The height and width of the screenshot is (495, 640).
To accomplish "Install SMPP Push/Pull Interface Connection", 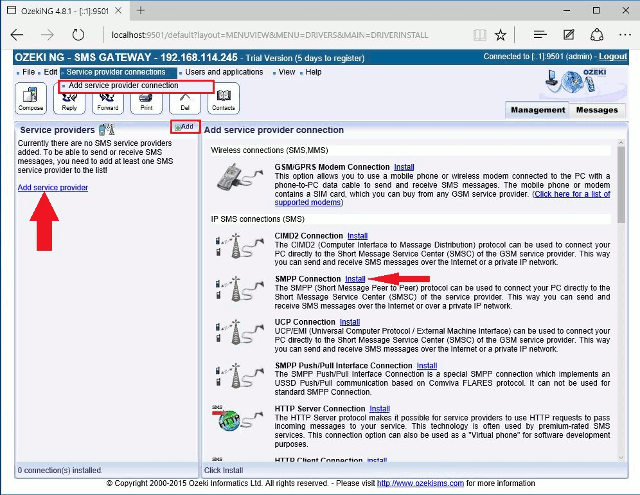I will (x=427, y=366).
